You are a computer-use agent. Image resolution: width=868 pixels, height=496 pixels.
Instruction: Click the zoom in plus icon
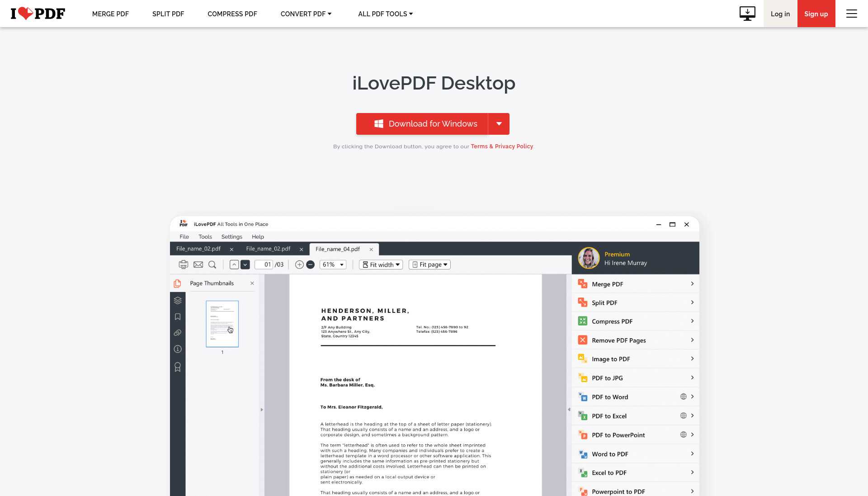pos(299,265)
